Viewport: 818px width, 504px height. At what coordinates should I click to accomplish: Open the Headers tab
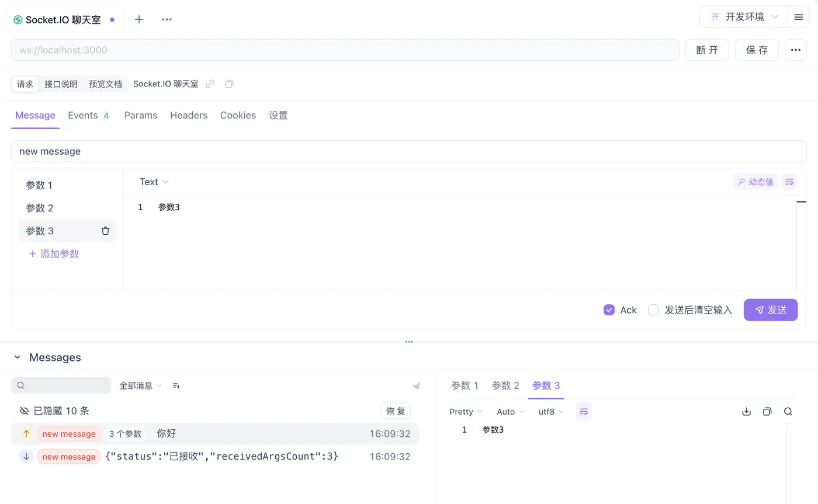(189, 116)
